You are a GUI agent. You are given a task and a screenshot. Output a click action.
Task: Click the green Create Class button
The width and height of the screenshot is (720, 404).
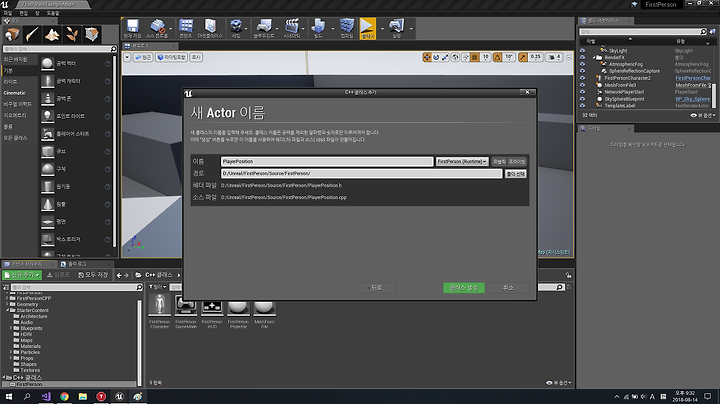pyautogui.click(x=464, y=288)
